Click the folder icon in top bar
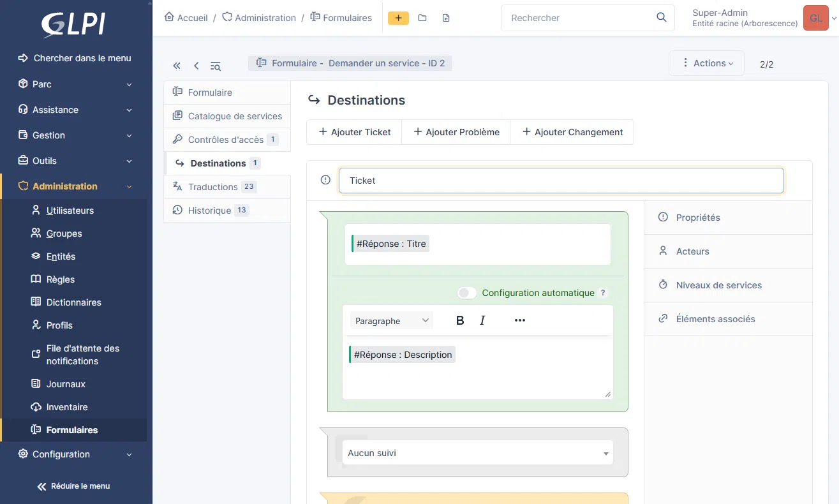This screenshot has height=504, width=839. coord(422,18)
